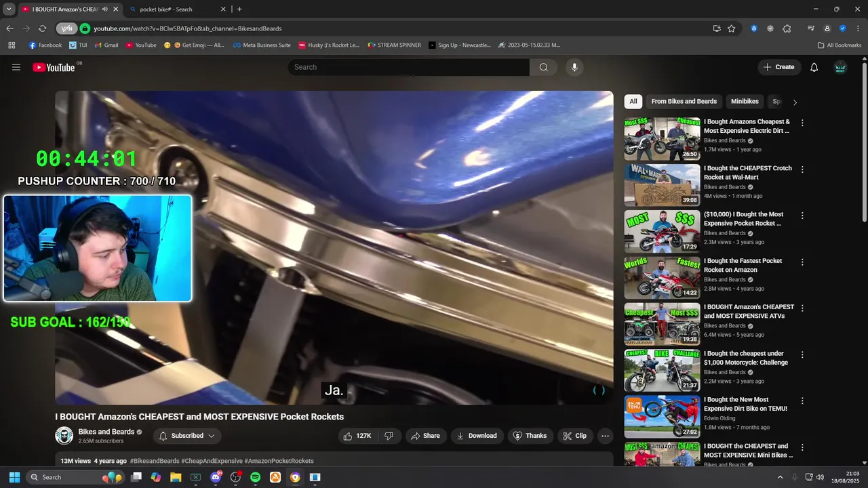Open YouTube notifications bell
This screenshot has width=868, height=488.
click(x=814, y=67)
